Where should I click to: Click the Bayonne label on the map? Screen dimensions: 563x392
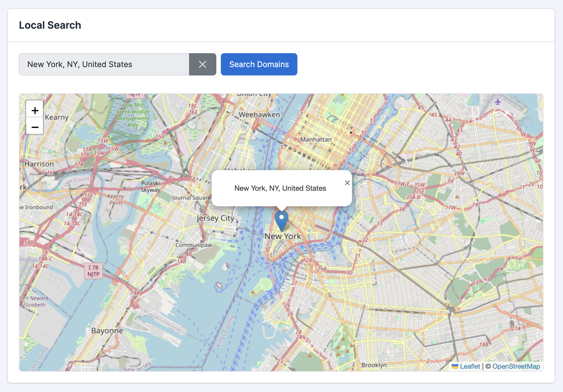(107, 330)
